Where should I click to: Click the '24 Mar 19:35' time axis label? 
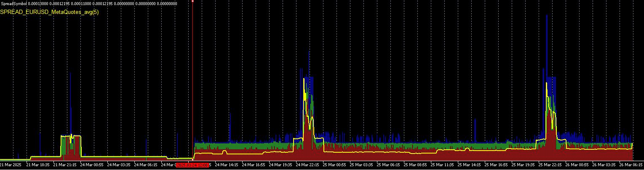click(281, 165)
